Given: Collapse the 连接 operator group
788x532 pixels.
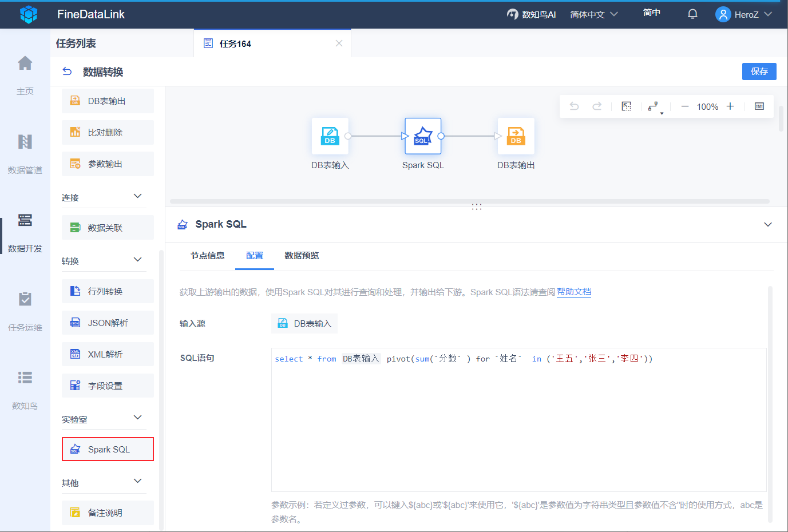Looking at the screenshot, I should [137, 196].
